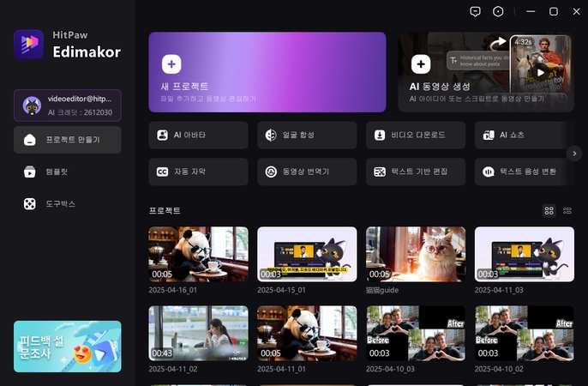Click the 비디오 다운로드 download icon
The width and height of the screenshot is (588, 386).
380,135
